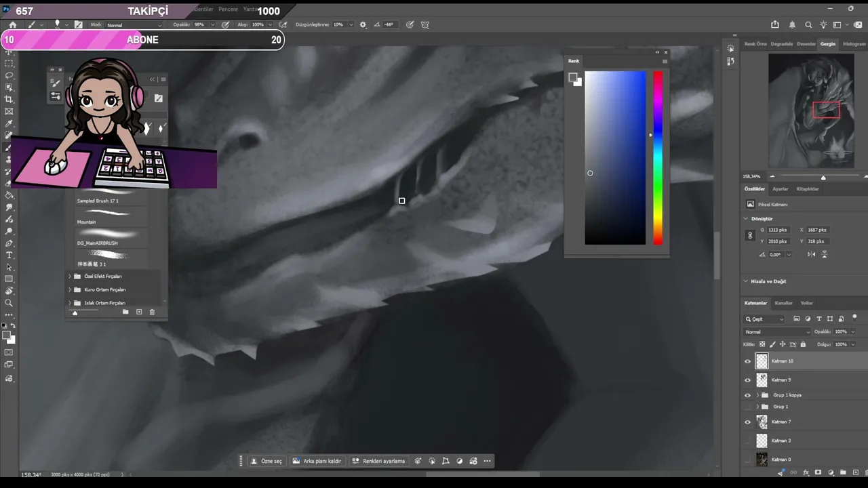The height and width of the screenshot is (488, 868).
Task: Select the Type tool
Action: [9, 255]
